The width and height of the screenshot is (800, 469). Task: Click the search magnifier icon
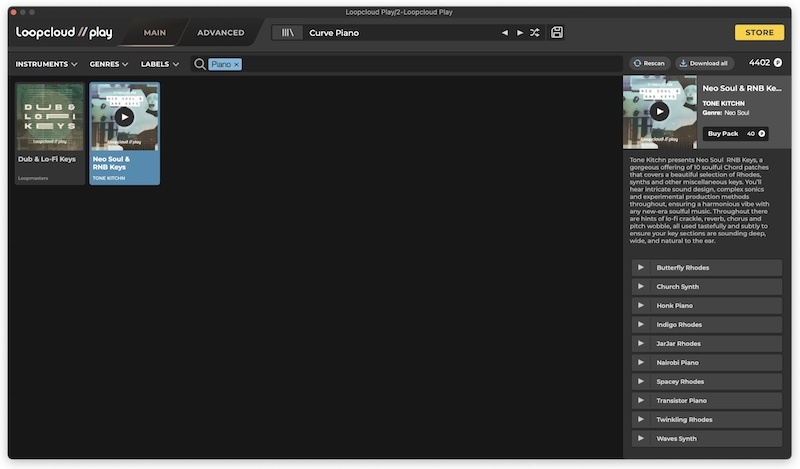[200, 64]
